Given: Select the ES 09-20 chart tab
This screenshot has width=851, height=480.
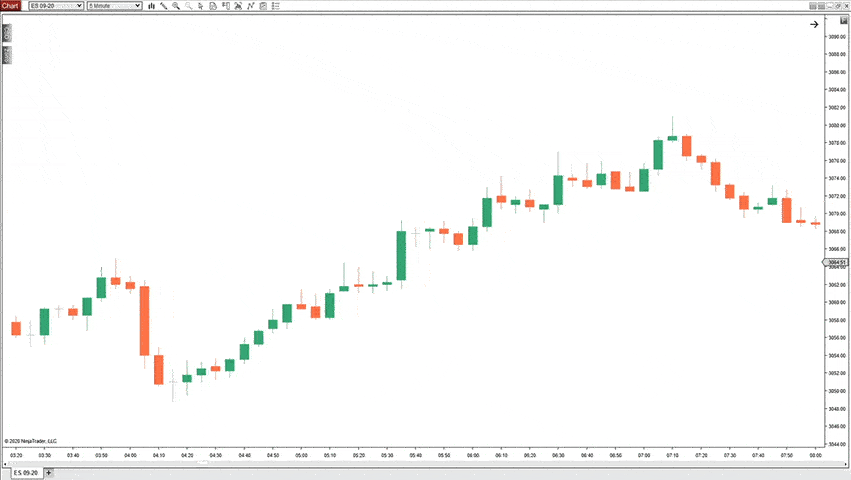Looking at the screenshot, I should tap(26, 473).
